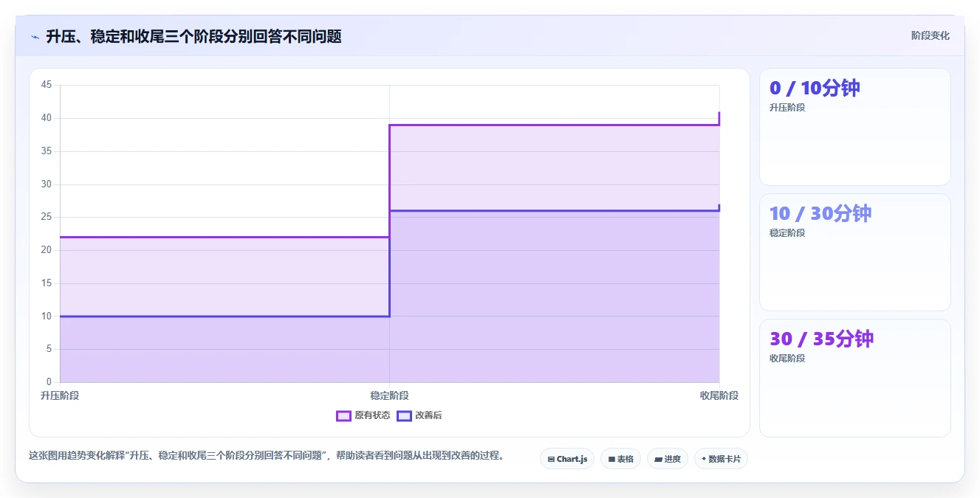Open the 0 / 10分钟 升压阶段 card

854,127
